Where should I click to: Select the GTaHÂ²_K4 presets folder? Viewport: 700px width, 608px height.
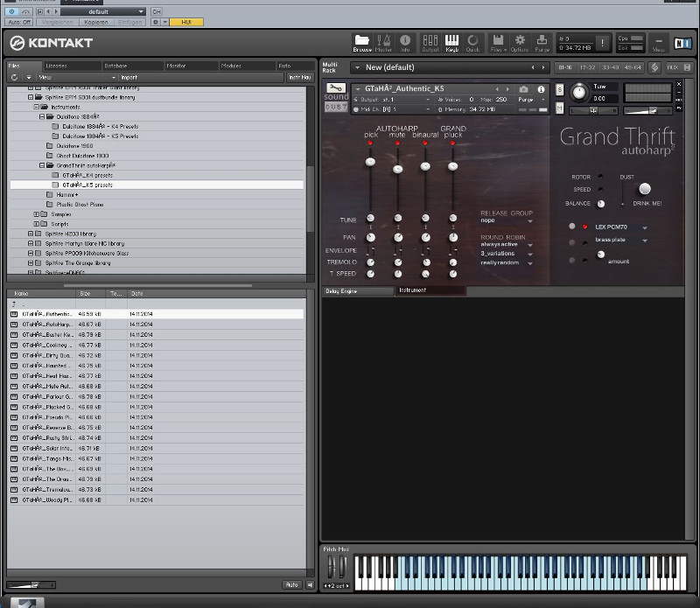[x=87, y=176]
